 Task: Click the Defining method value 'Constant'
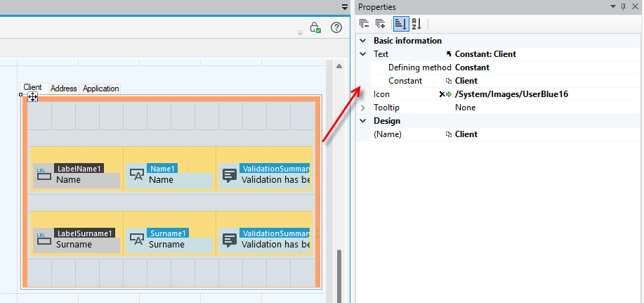pos(472,67)
